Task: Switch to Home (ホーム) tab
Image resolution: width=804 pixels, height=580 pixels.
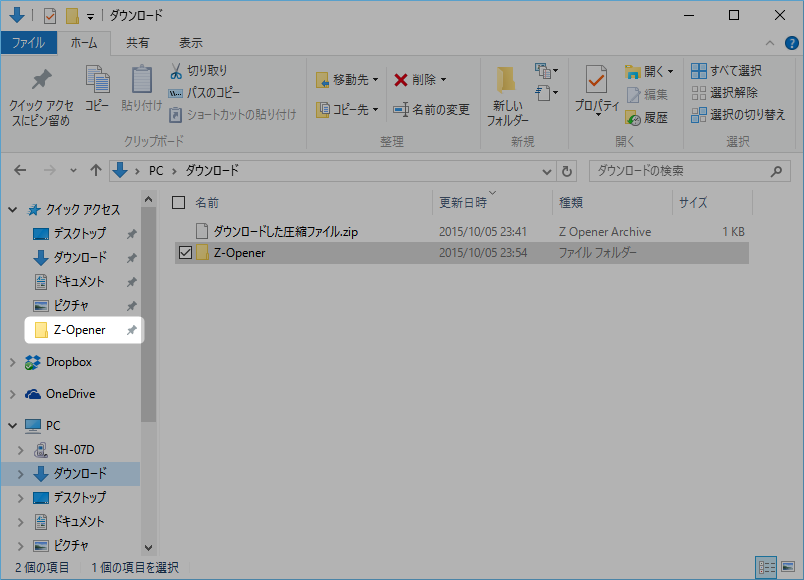Action: [x=84, y=43]
